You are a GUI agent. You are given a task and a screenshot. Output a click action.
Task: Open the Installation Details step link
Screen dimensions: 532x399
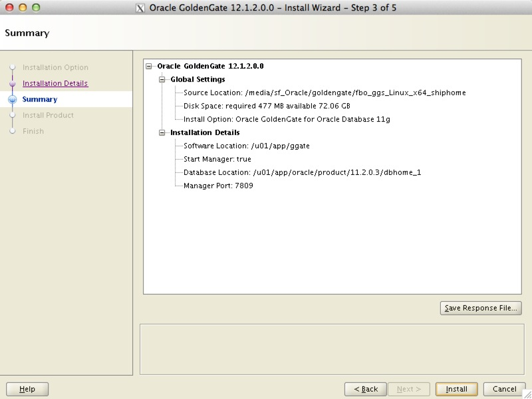click(55, 83)
